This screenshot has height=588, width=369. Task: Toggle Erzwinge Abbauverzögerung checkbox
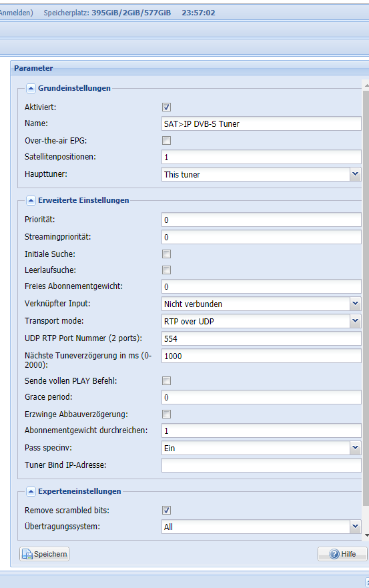click(x=167, y=414)
